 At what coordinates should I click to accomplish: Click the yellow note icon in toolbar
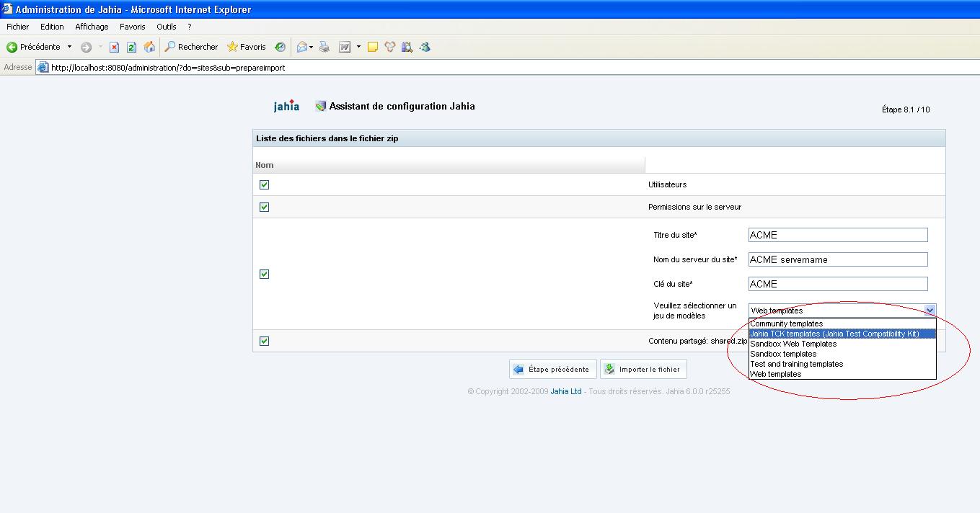[373, 47]
